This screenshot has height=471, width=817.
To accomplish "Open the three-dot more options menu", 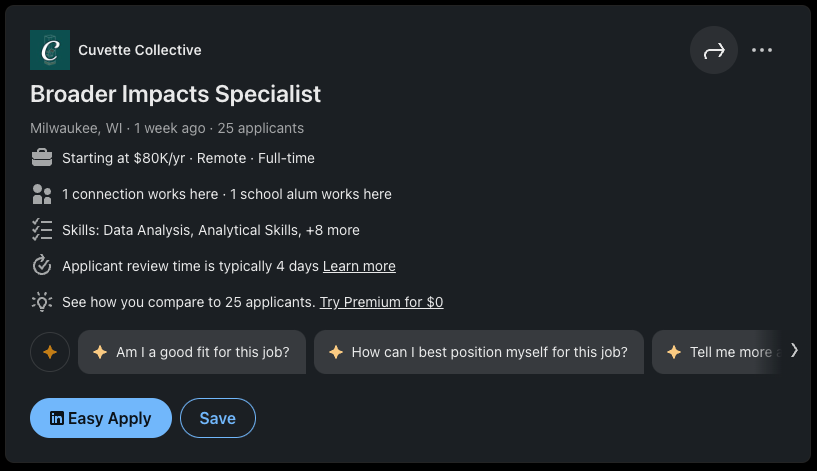I will click(x=762, y=51).
